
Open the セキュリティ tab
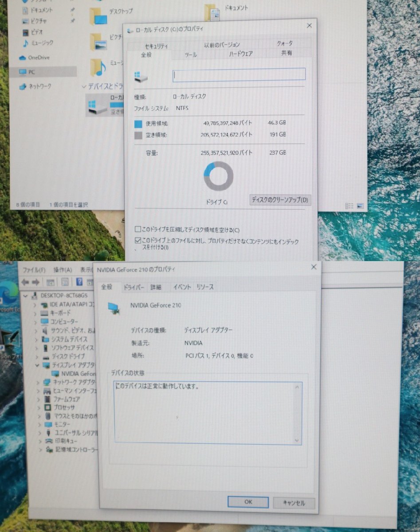[156, 46]
